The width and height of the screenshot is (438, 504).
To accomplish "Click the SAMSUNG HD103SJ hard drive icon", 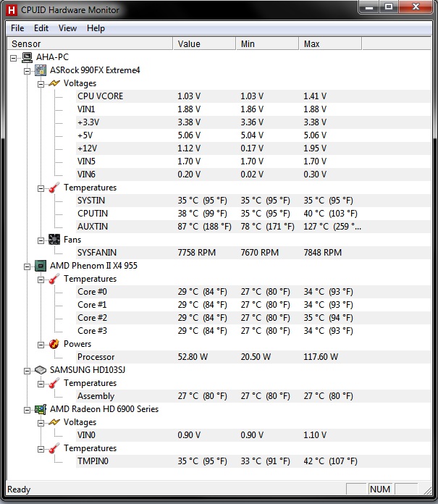I will pos(41,370).
